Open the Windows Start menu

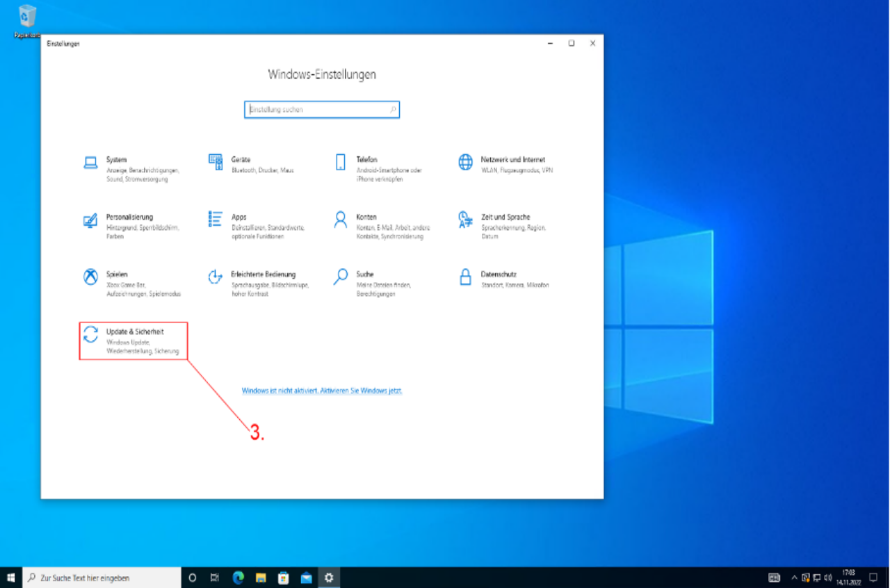coord(11,578)
